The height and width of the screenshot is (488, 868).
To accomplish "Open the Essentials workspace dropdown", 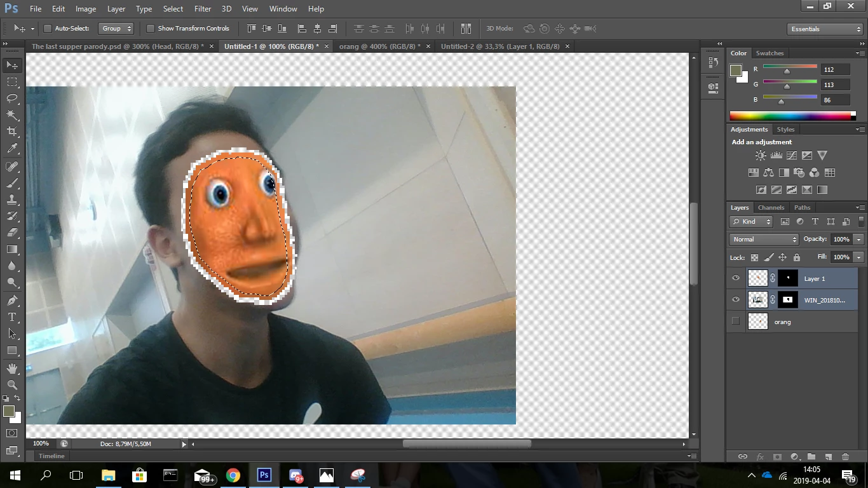I will coord(825,29).
